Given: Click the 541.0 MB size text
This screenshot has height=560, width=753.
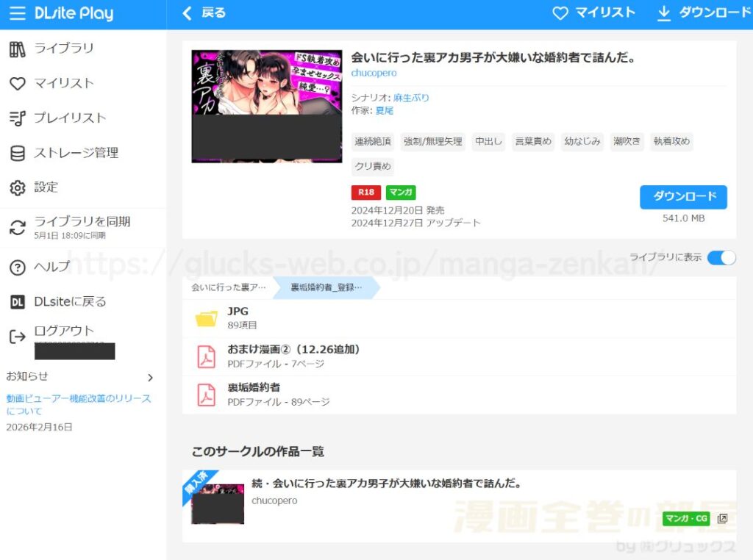Looking at the screenshot, I should pos(683,218).
